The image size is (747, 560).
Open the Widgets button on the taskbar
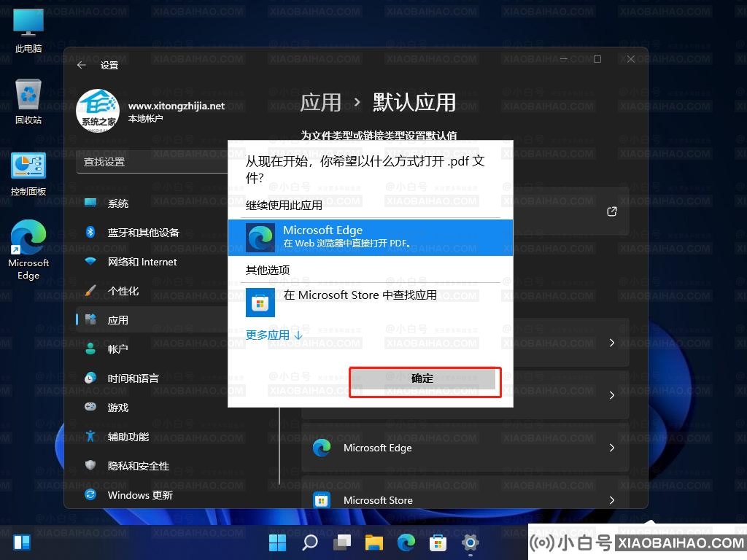pyautogui.click(x=22, y=542)
